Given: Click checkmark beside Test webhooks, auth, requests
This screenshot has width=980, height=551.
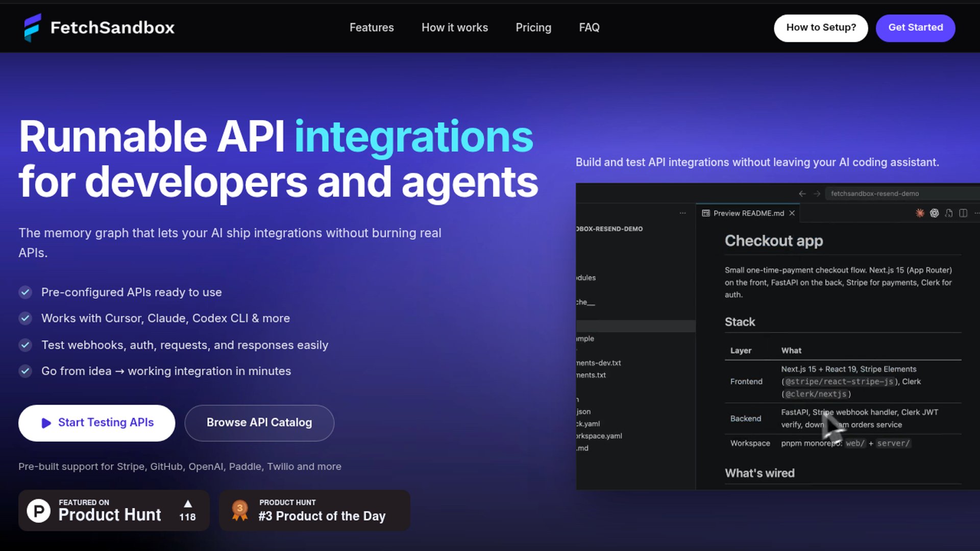Looking at the screenshot, I should pyautogui.click(x=25, y=345).
